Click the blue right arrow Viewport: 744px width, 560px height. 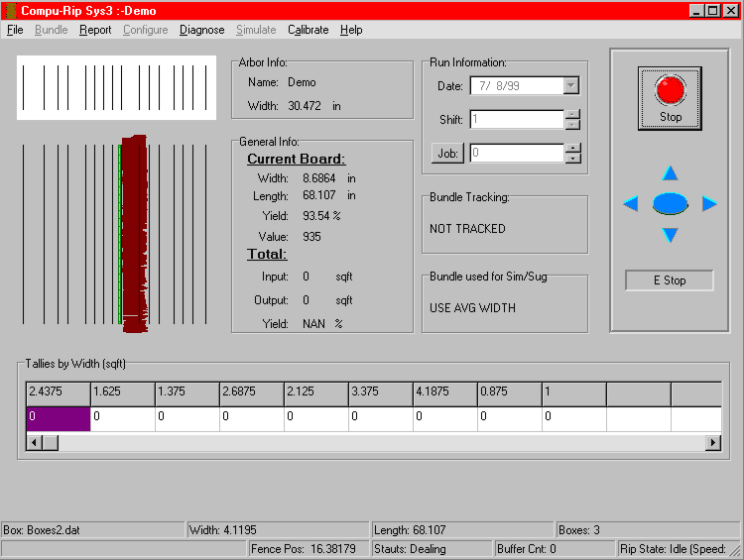point(709,204)
